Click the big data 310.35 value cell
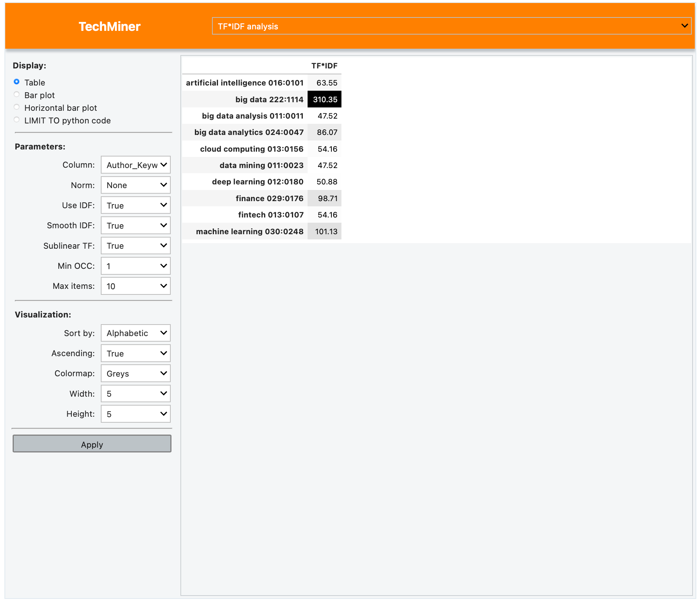This screenshot has width=700, height=603. pyautogui.click(x=325, y=99)
